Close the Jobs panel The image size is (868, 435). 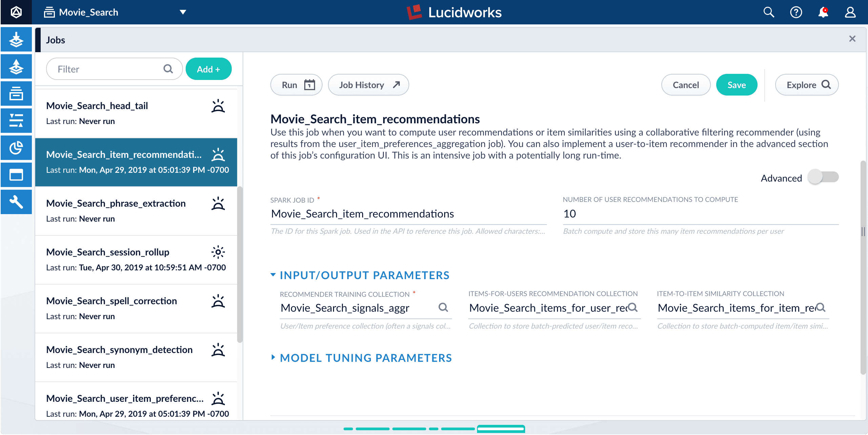852,39
